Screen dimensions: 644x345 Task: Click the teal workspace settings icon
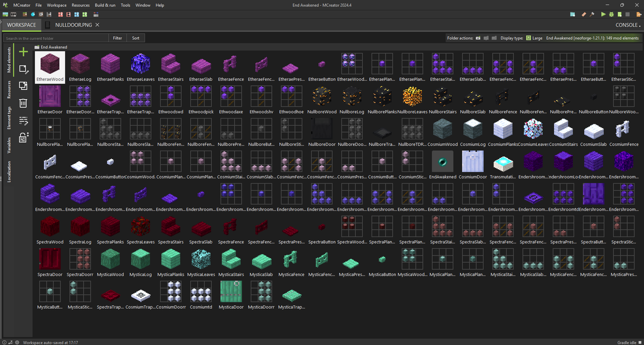click(573, 14)
